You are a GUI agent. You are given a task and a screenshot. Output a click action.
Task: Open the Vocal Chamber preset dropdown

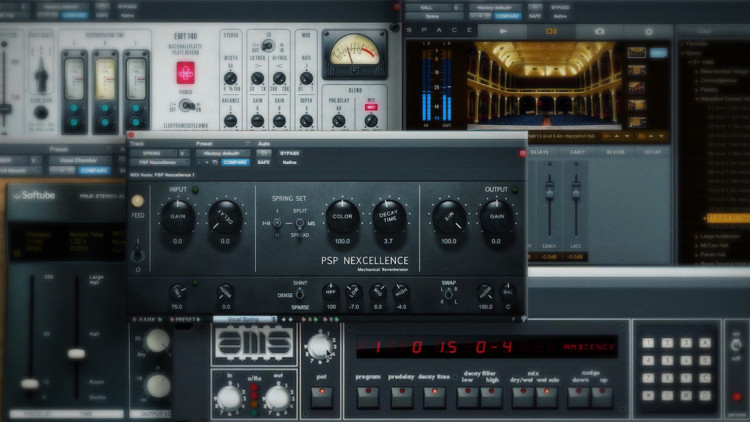click(79, 160)
